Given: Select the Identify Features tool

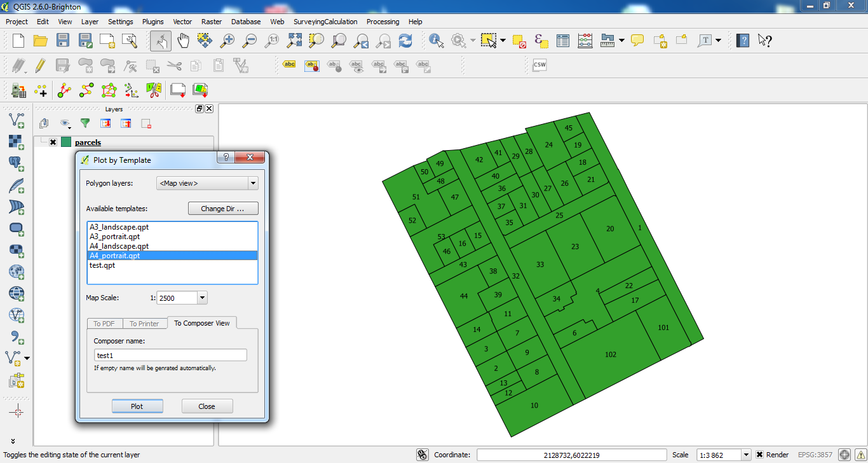Looking at the screenshot, I should pyautogui.click(x=437, y=41).
